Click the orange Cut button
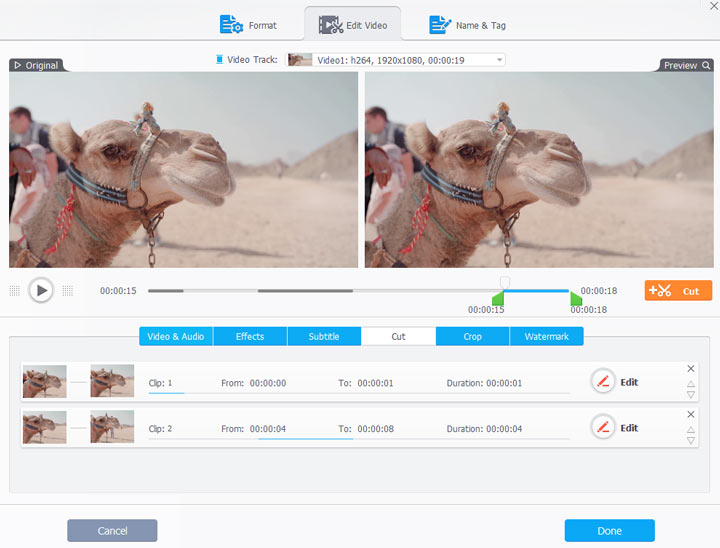The width and height of the screenshot is (720, 548). coord(678,291)
